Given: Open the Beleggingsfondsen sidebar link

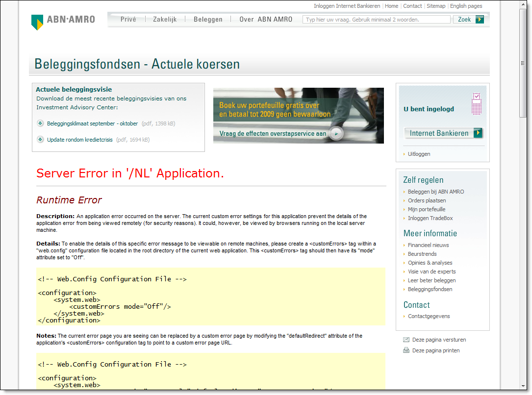Looking at the screenshot, I should click(x=430, y=289).
